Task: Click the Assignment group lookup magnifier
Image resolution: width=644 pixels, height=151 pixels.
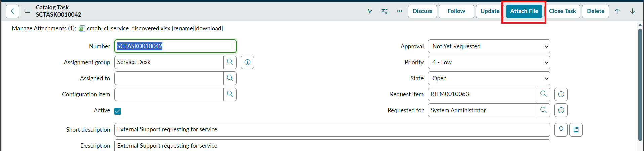Action: click(x=230, y=62)
